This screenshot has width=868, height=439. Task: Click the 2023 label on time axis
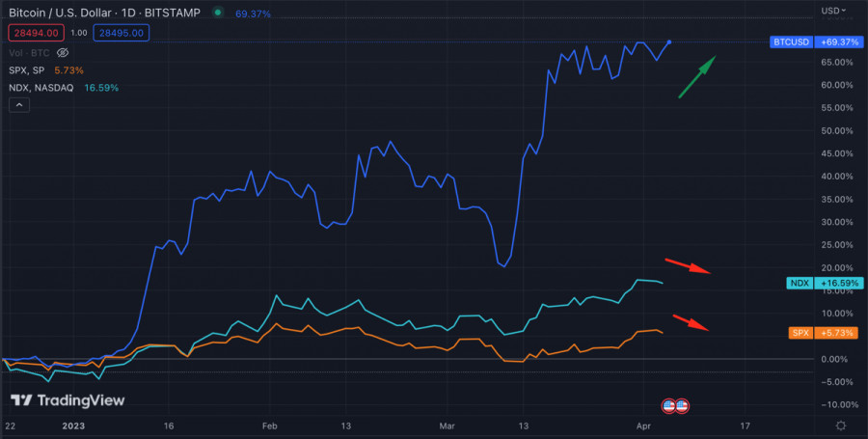pos(73,425)
